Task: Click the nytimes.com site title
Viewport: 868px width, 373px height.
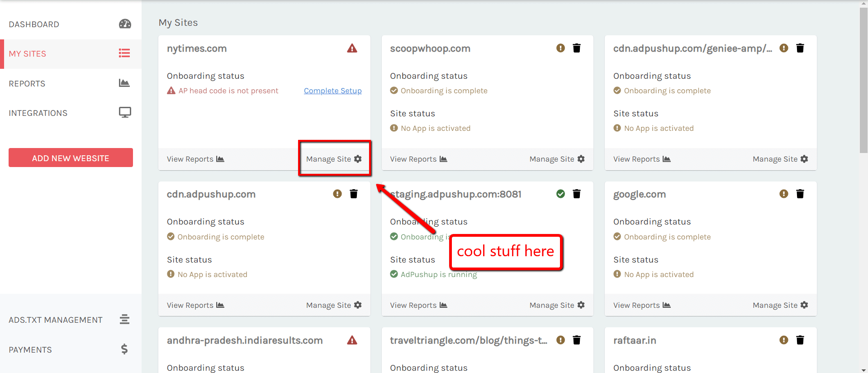Action: 197,48
